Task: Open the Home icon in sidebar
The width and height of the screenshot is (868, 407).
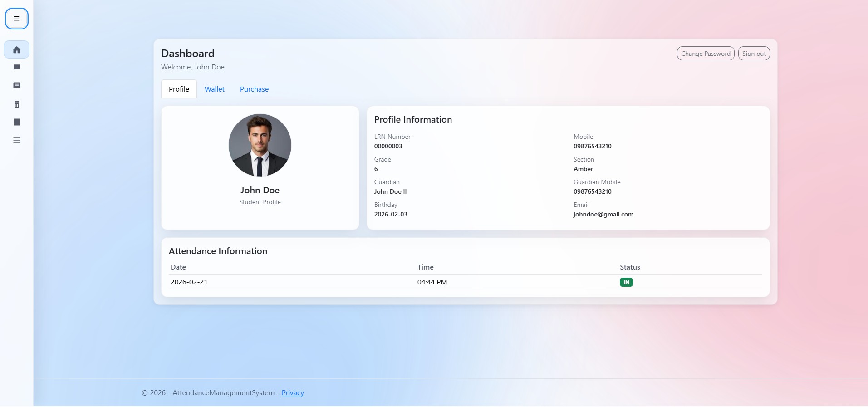Action: pos(17,50)
